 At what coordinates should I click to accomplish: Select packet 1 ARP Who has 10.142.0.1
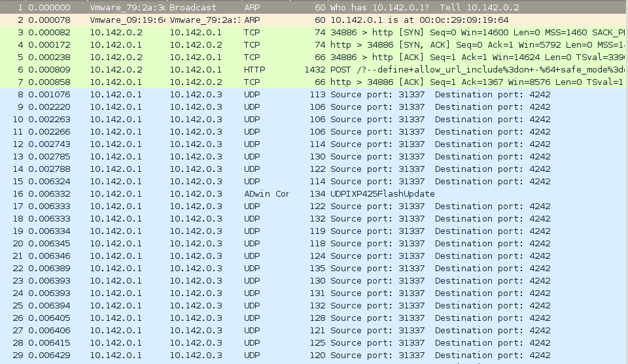[x=314, y=7]
